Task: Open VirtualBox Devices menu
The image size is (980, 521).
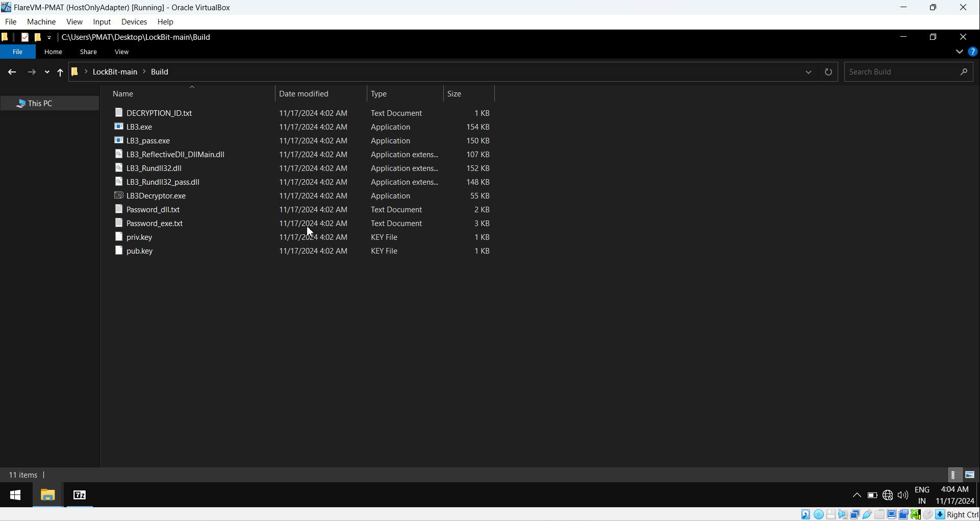Action: (134, 22)
